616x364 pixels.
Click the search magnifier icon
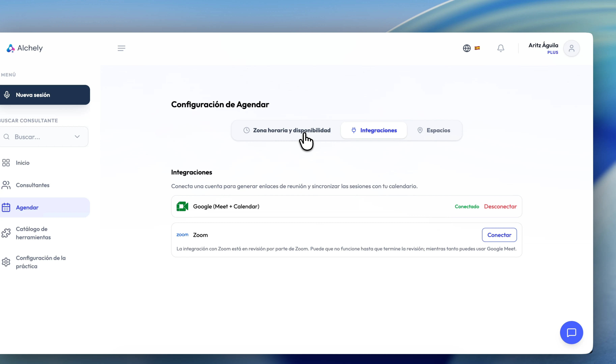click(x=7, y=137)
